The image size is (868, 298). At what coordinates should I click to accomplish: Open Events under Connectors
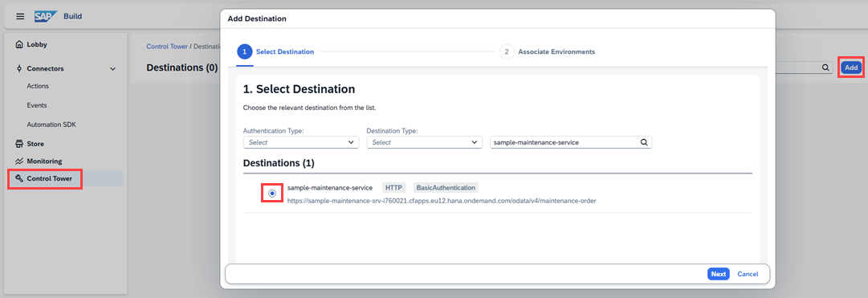coord(37,105)
